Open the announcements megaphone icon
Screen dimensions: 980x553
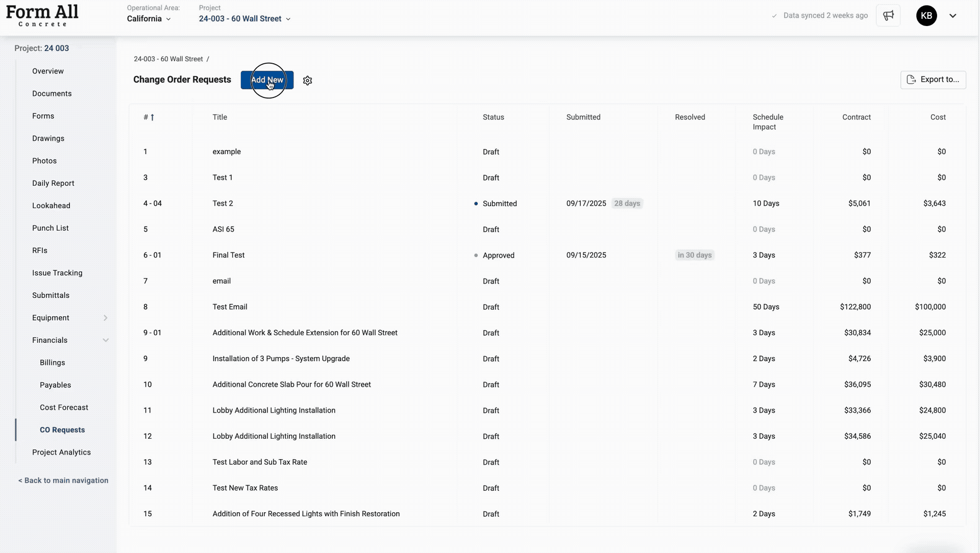coord(888,16)
